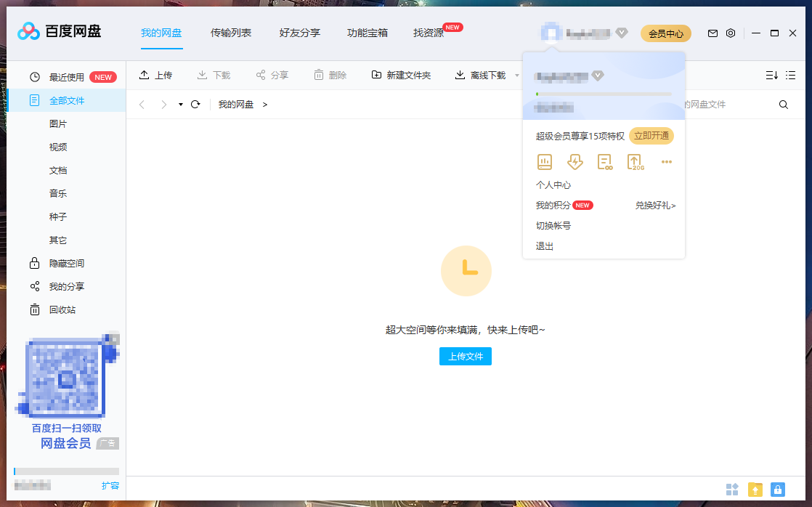Open the messages envelope icon
Screen dimensions: 812x507
pos(712,33)
